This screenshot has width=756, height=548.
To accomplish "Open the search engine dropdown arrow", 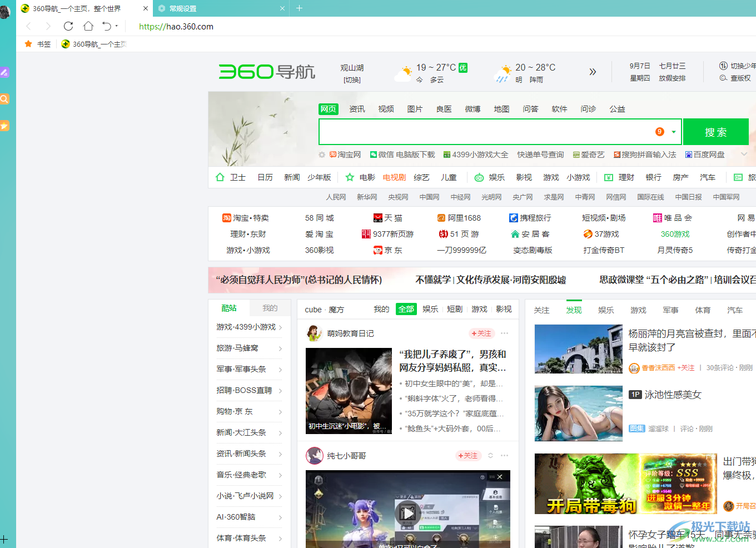I will tap(674, 132).
